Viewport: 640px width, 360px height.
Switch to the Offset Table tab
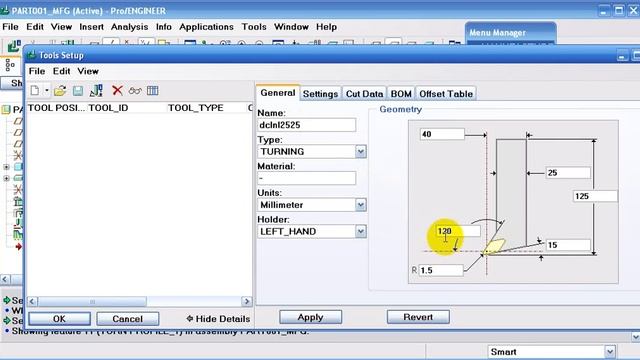[446, 94]
